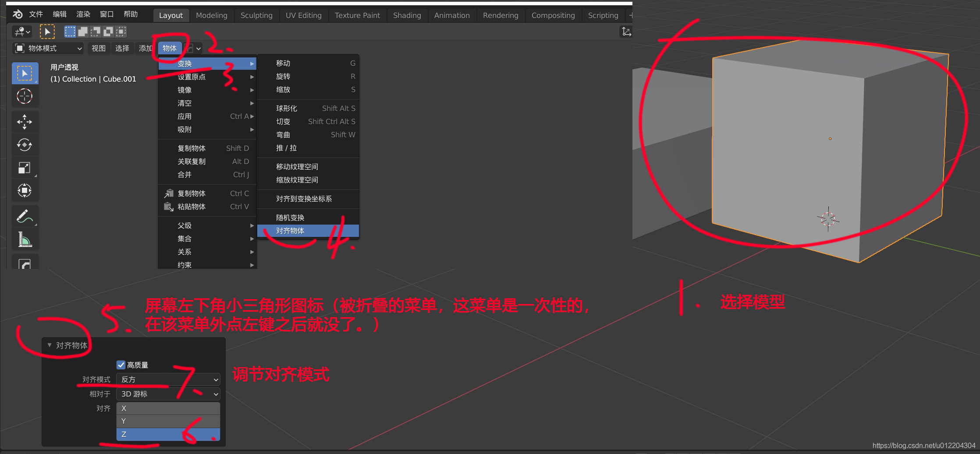Choose 随机变换 randomize transform entry
The height and width of the screenshot is (454, 980).
(308, 218)
